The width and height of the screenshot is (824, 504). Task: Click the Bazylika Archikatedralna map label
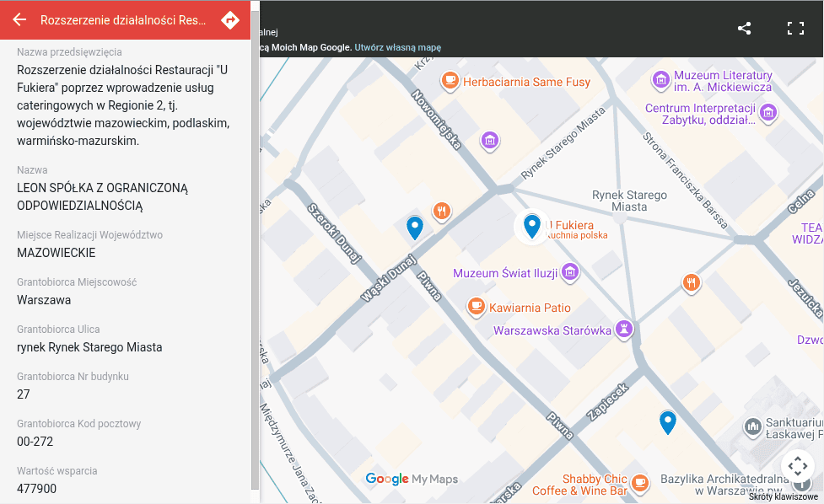coord(724,485)
